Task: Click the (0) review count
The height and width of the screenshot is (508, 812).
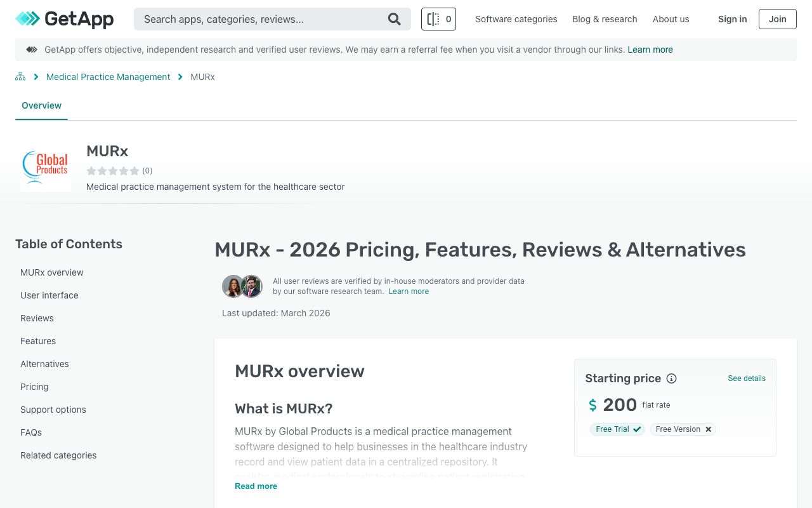Action: pos(147,171)
